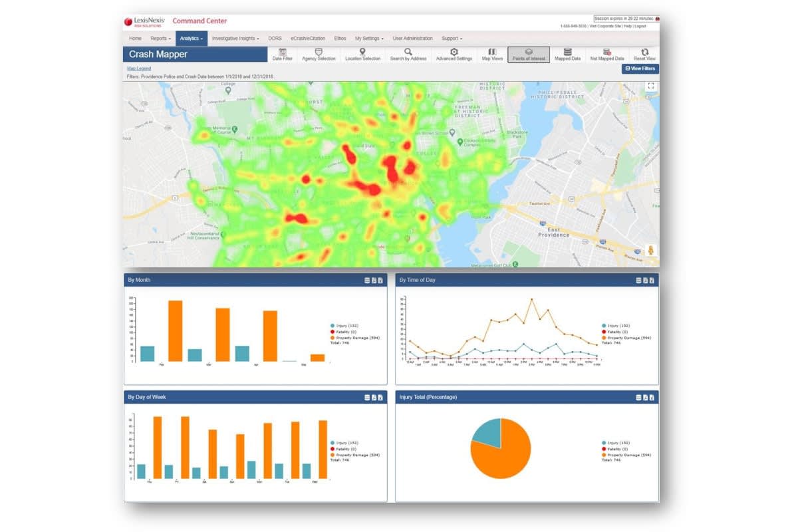Show Mapped Data database icon

pyautogui.click(x=567, y=54)
